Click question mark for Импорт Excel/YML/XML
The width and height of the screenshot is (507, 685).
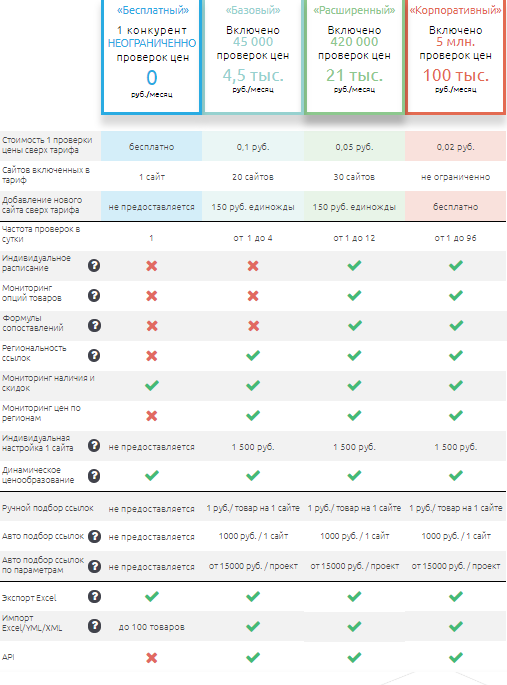click(x=94, y=626)
